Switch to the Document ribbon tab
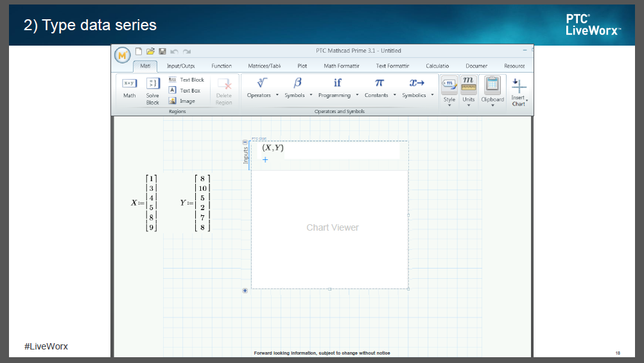 [x=476, y=66]
